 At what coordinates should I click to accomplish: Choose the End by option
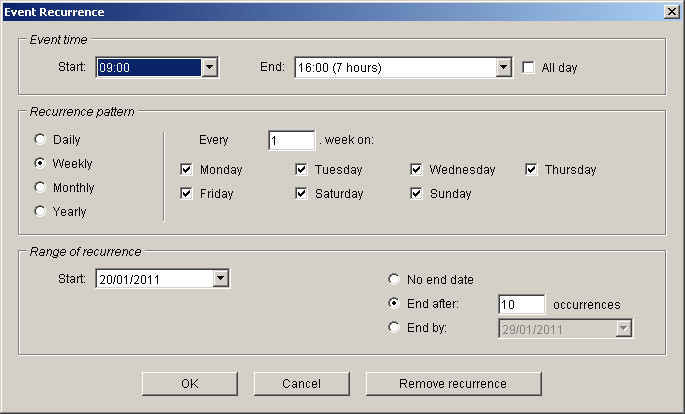[x=394, y=327]
